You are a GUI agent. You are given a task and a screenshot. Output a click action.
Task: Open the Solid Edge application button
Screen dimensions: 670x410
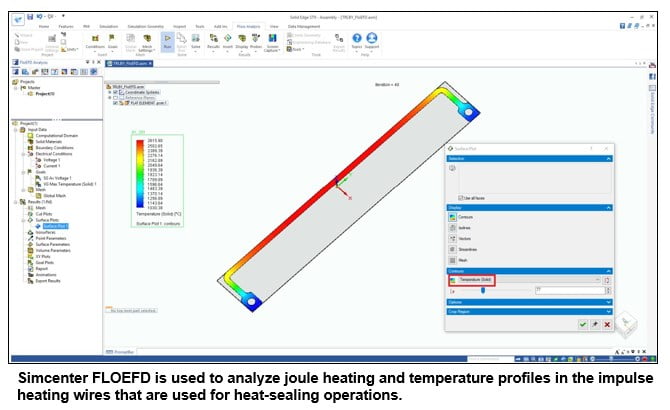tap(18, 19)
